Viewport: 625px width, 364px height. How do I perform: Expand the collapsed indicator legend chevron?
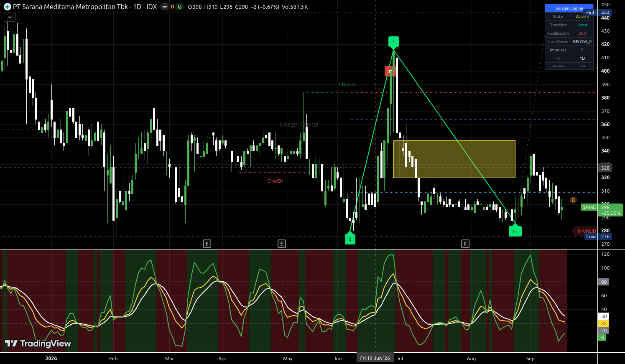tap(10, 17)
